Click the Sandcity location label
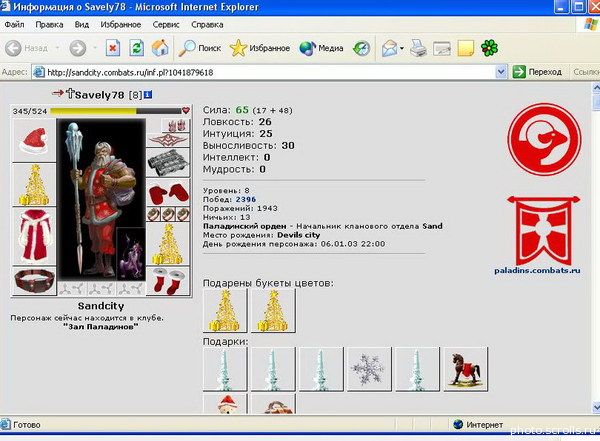The height and width of the screenshot is (441, 600). click(x=101, y=306)
